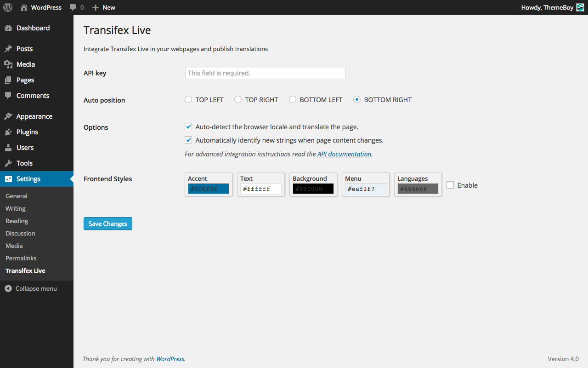The width and height of the screenshot is (588, 368).
Task: Open the API documentation link
Action: (344, 154)
